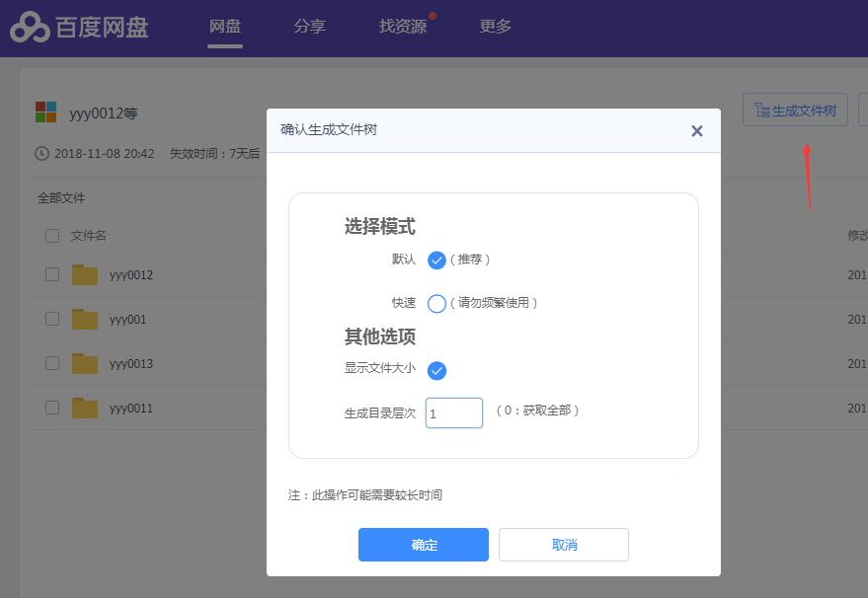Check the box for yyy001

pyautogui.click(x=52, y=319)
